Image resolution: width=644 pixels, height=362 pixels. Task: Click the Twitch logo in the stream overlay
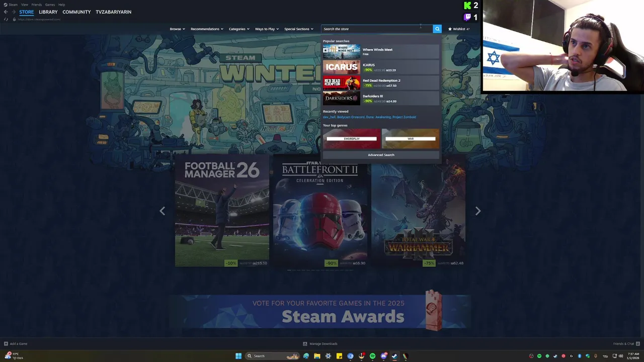467,17
